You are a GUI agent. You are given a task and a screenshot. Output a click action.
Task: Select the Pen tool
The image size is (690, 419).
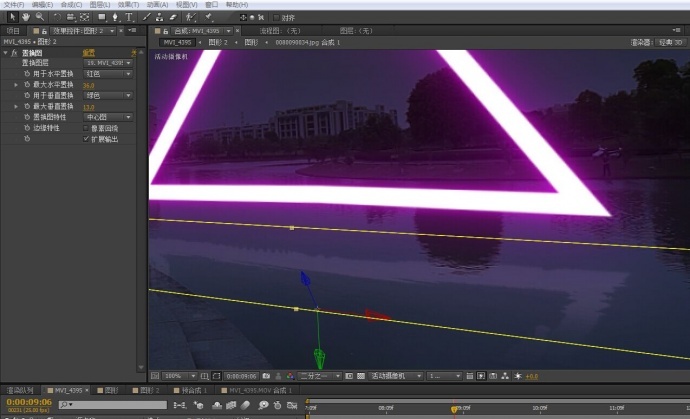114,17
